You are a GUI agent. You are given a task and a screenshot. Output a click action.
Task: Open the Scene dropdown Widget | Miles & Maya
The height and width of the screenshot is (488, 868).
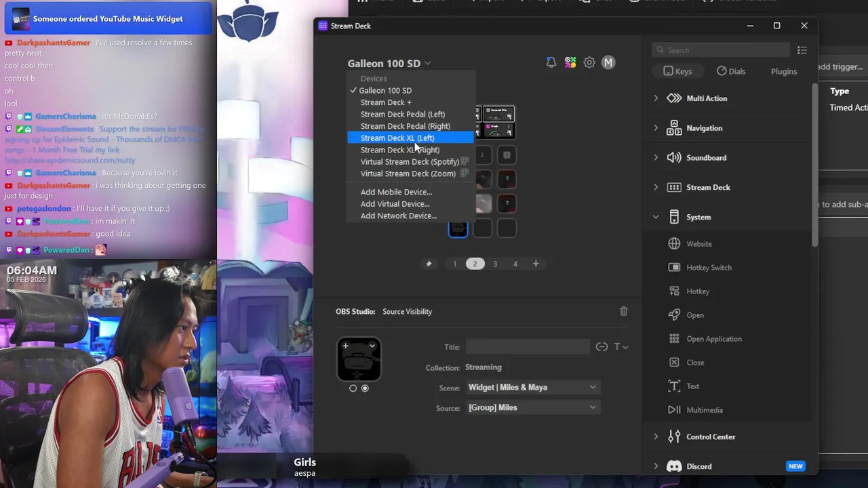532,388
